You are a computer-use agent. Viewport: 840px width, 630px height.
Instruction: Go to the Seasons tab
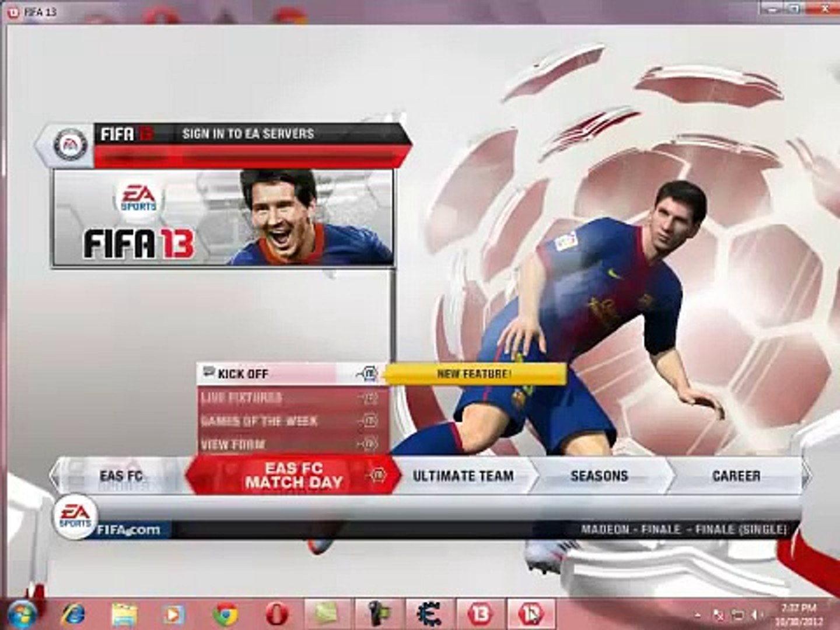pos(600,476)
